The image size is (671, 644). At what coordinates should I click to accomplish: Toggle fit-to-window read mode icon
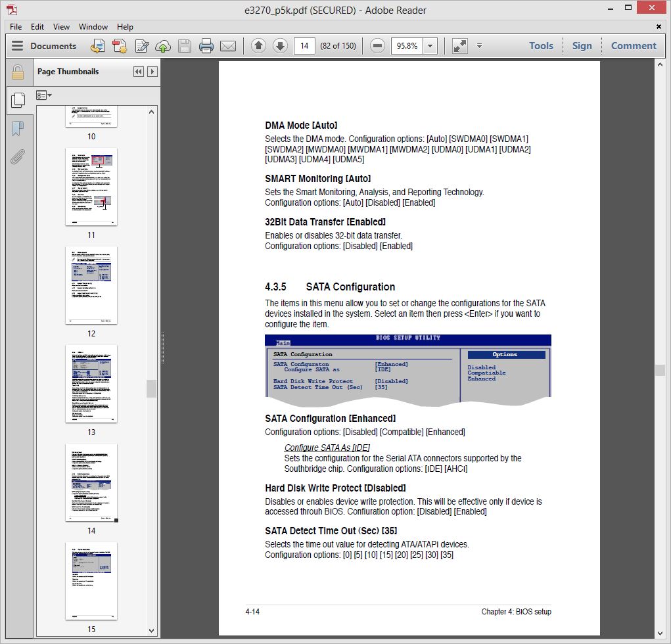click(459, 46)
